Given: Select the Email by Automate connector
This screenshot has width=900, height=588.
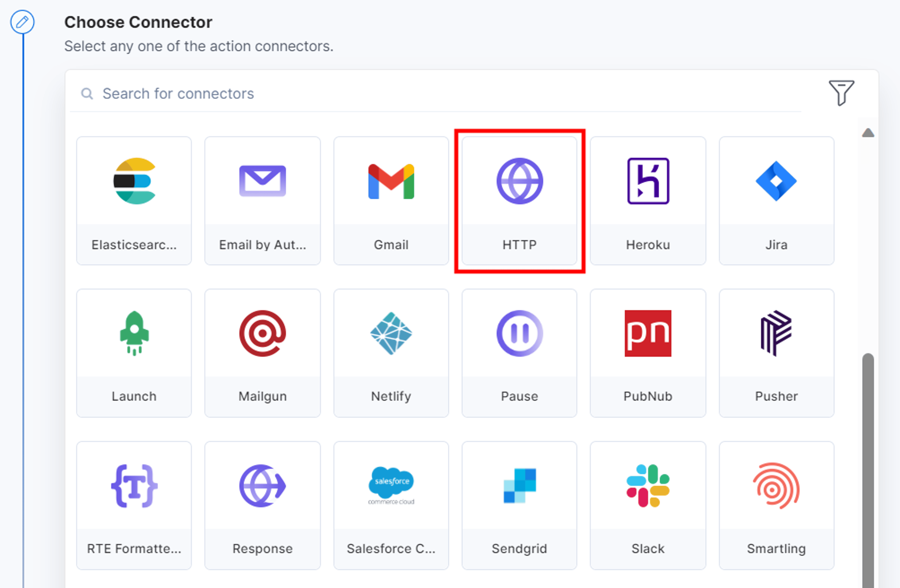Looking at the screenshot, I should click(x=262, y=201).
